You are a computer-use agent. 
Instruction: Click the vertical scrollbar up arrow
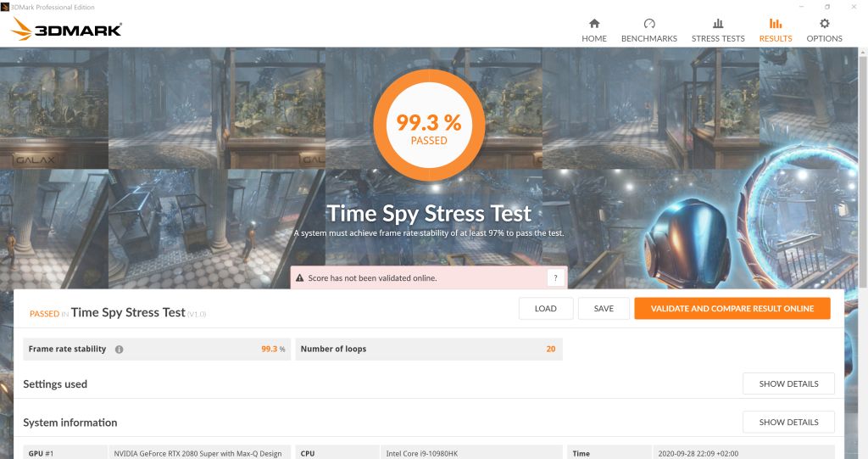[x=863, y=52]
